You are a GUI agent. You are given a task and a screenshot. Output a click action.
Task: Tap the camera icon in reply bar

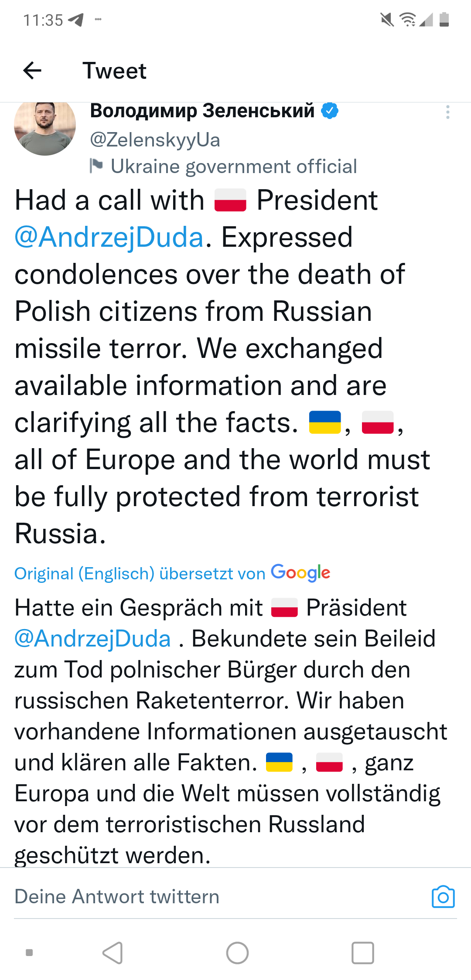click(443, 897)
